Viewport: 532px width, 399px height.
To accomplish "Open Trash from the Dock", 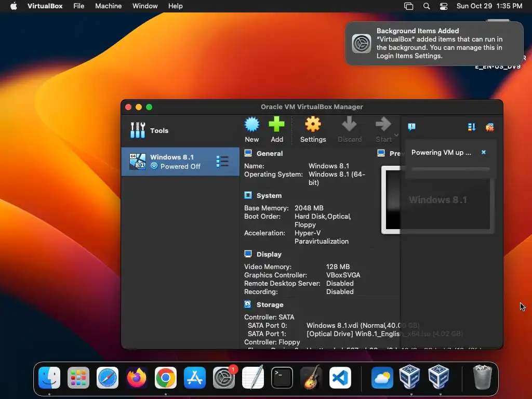I will tap(482, 377).
